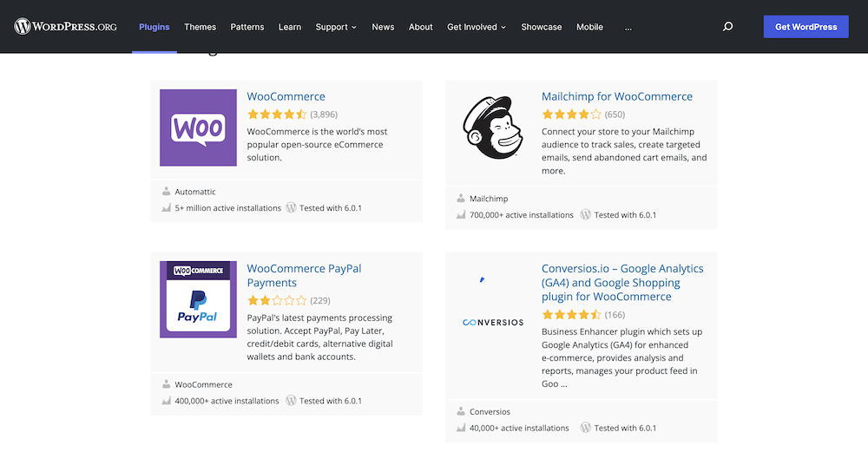This screenshot has width=868, height=452.
Task: Click the author icon beside Mailchimp
Action: [461, 198]
